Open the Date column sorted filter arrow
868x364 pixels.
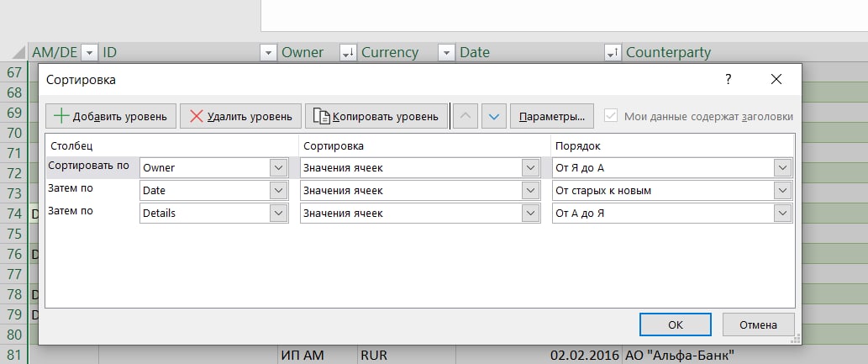coord(613,53)
